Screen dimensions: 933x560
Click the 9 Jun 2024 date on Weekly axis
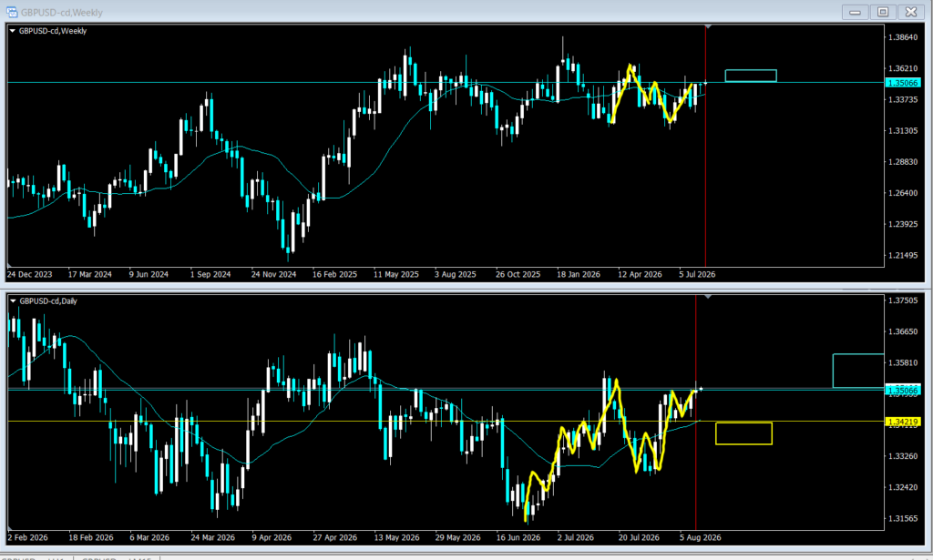pos(149,274)
